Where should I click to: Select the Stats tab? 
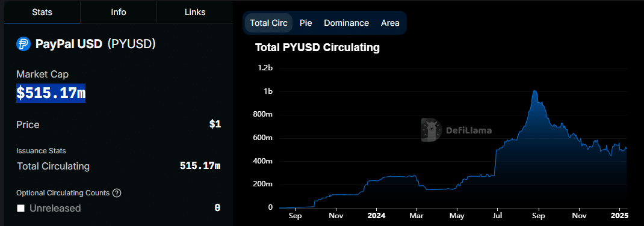(42, 12)
